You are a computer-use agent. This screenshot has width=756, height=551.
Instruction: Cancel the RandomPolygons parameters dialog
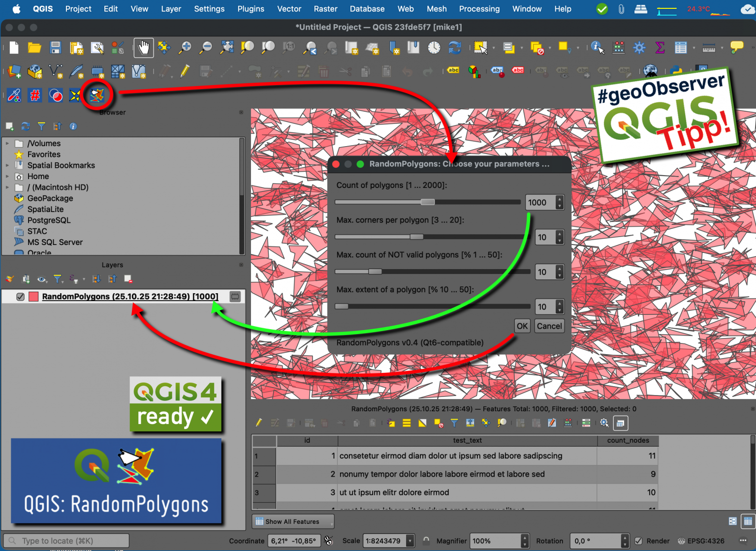549,326
